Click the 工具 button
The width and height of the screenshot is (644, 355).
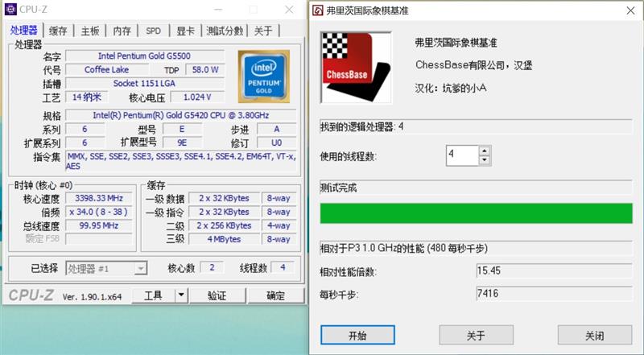pos(153,295)
